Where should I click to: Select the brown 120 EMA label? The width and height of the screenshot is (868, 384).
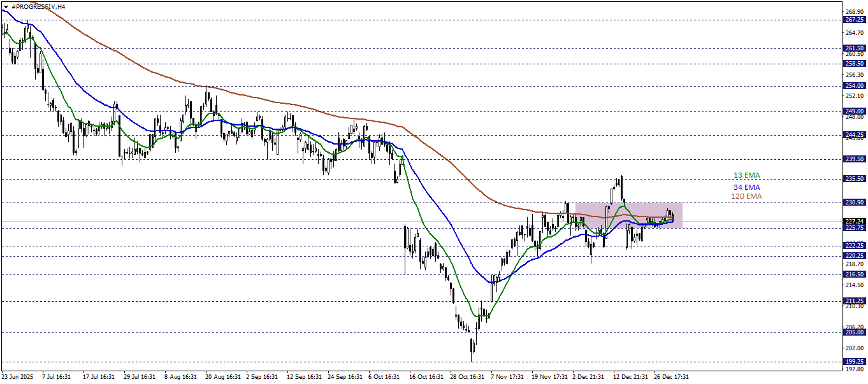tap(746, 197)
